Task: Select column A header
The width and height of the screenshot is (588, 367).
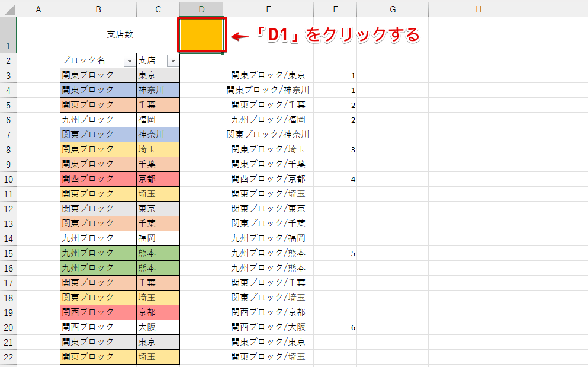Action: pyautogui.click(x=38, y=9)
